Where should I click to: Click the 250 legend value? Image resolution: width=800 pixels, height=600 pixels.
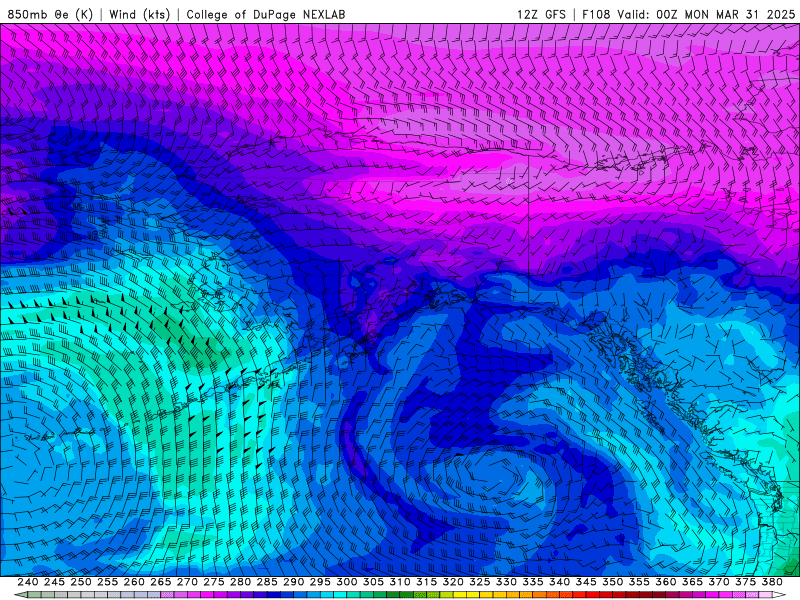click(81, 582)
